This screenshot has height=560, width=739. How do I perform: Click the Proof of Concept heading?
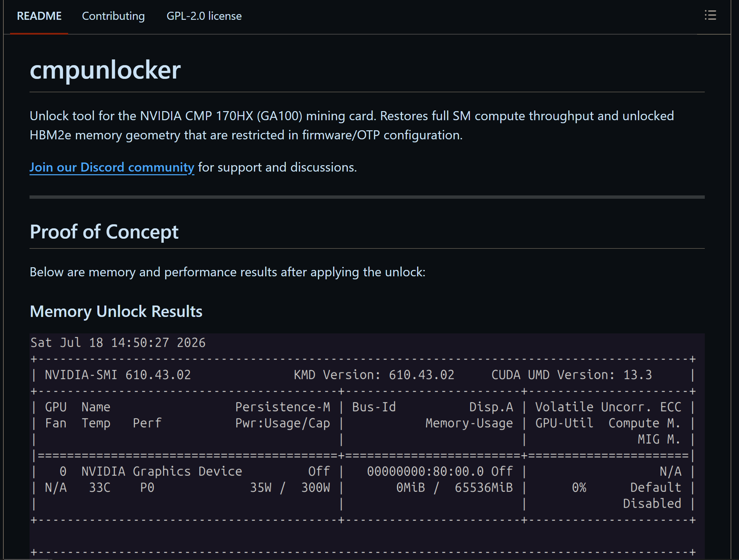104,232
